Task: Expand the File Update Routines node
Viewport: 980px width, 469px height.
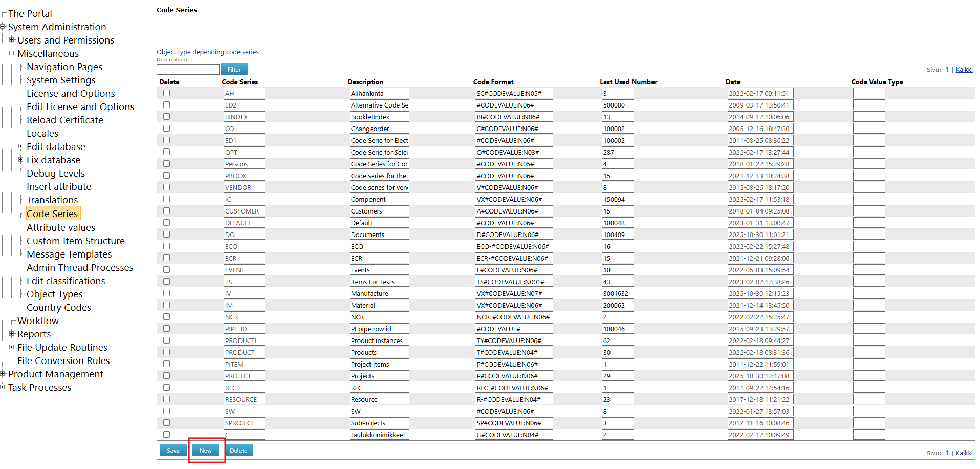Action: [x=11, y=347]
